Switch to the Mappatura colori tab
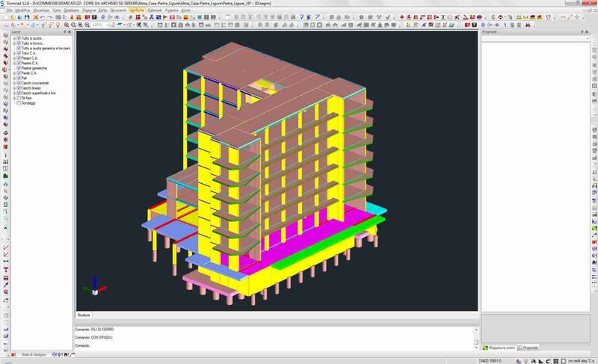Viewport: 598px width, 364px height. click(499, 348)
